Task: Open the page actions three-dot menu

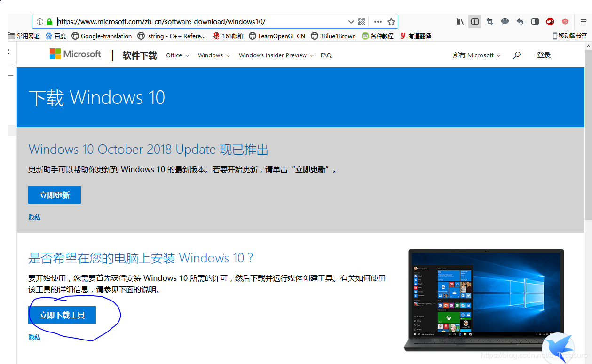Action: click(378, 22)
